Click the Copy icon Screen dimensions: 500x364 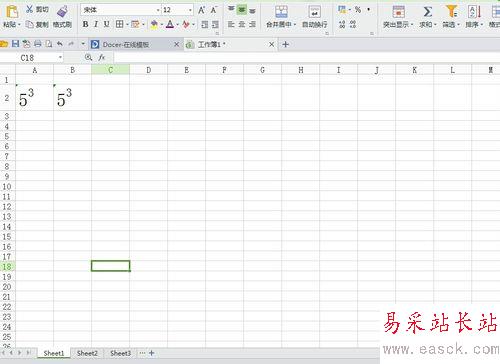(x=30, y=24)
